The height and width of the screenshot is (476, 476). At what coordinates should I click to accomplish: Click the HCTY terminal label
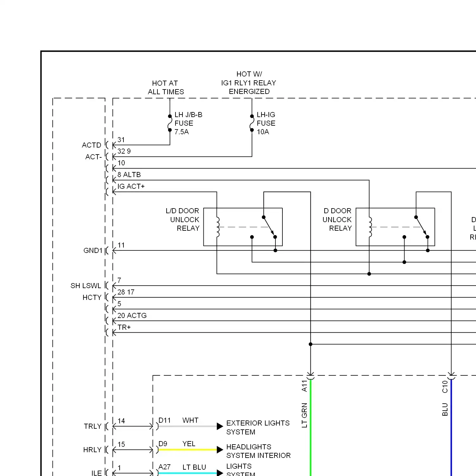92,297
